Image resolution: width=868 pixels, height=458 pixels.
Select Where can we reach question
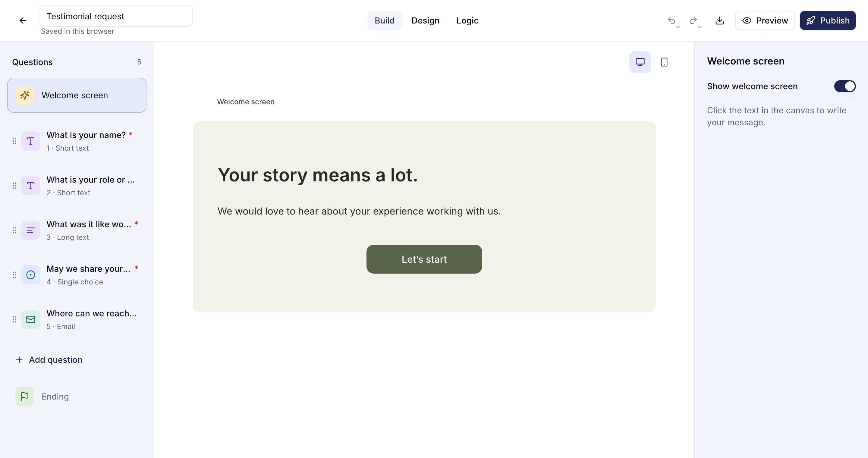[77, 319]
